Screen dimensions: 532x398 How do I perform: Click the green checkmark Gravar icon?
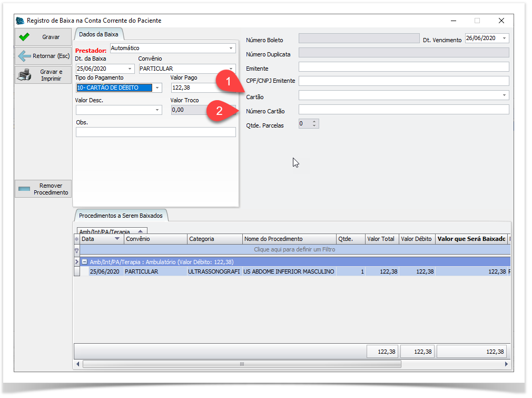pos(24,37)
